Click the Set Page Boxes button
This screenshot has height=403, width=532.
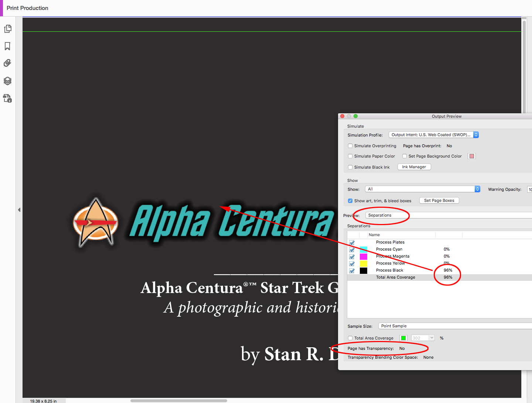(x=439, y=200)
